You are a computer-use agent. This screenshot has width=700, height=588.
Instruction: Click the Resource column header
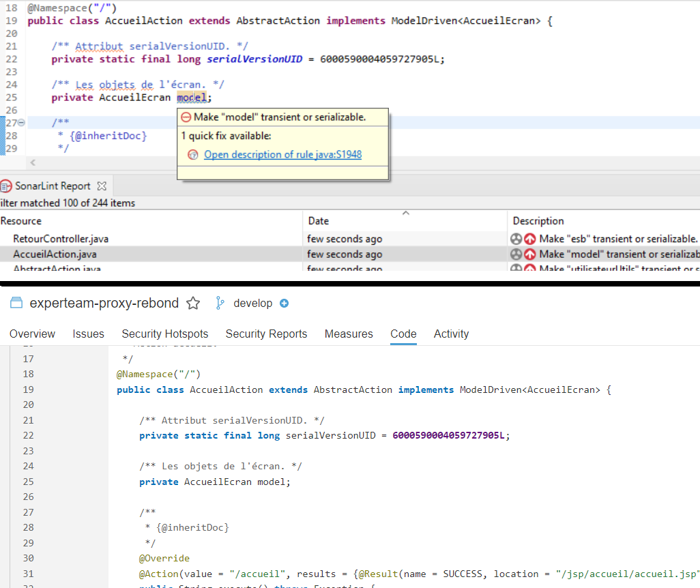[x=21, y=221]
